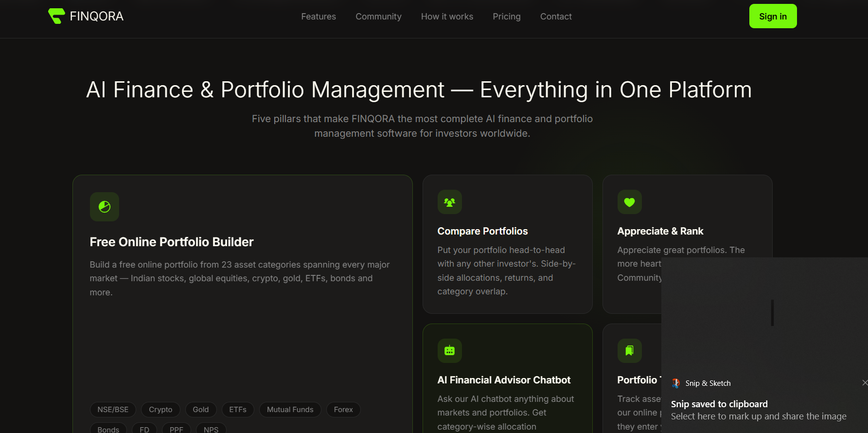Select the Forex asset tag

[343, 410]
